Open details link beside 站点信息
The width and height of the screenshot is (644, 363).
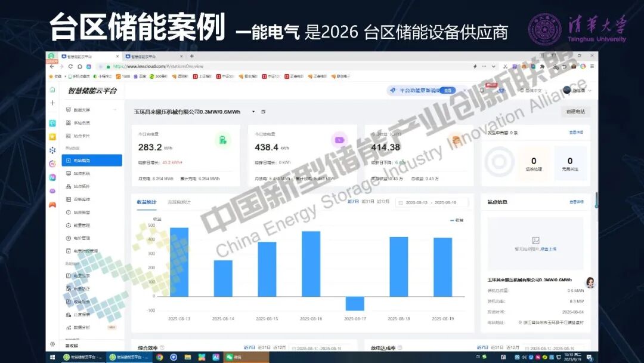(576, 202)
